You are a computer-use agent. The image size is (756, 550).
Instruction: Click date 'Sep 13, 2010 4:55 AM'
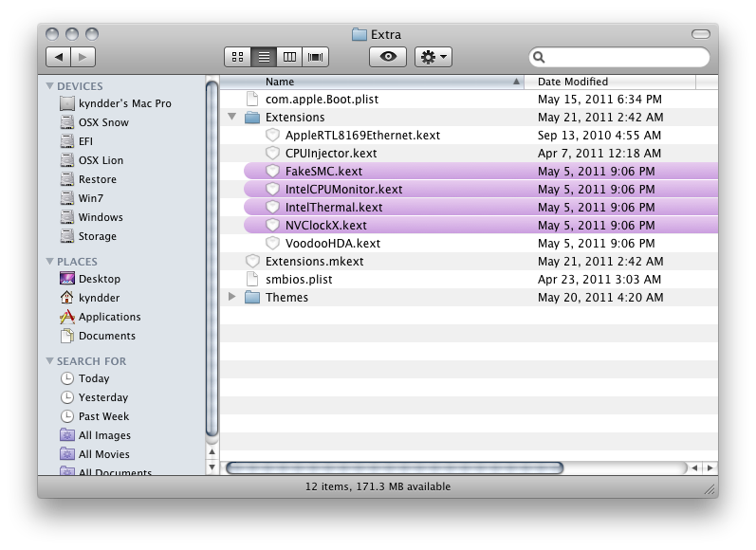point(599,136)
